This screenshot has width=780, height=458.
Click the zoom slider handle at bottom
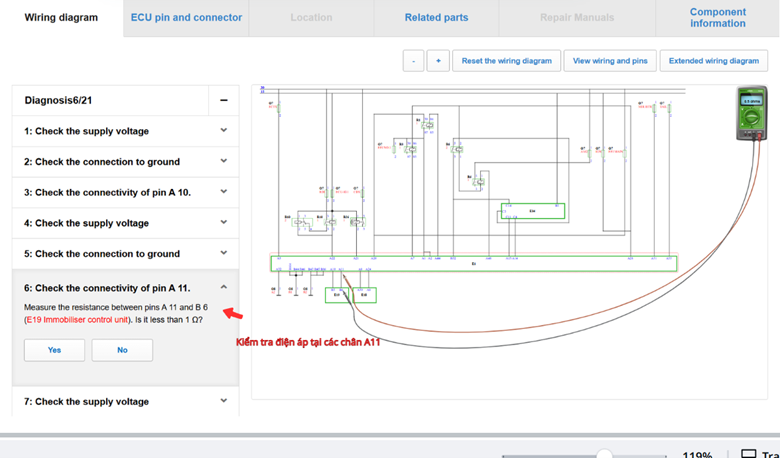coord(604,454)
